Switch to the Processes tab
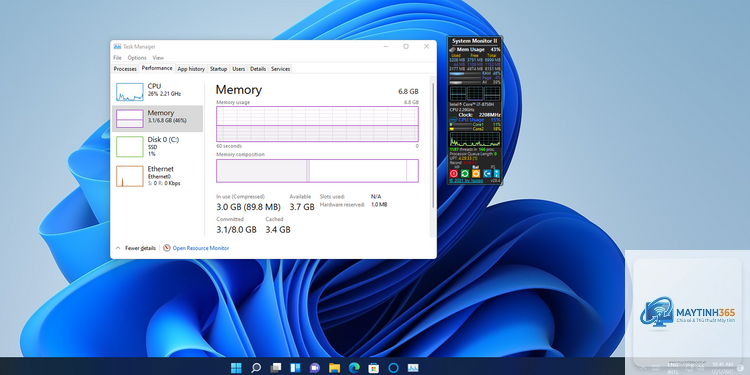The height and width of the screenshot is (375, 750). tap(125, 69)
